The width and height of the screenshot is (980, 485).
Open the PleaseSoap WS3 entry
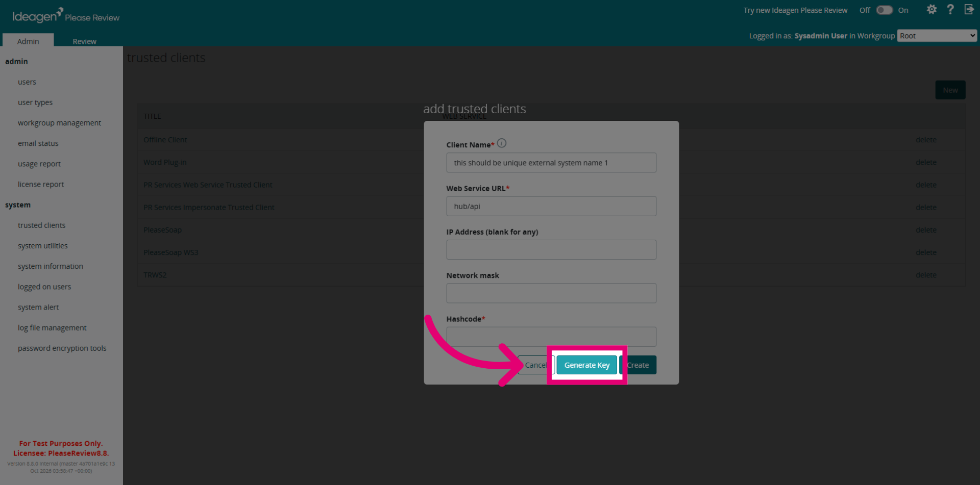coord(171,252)
